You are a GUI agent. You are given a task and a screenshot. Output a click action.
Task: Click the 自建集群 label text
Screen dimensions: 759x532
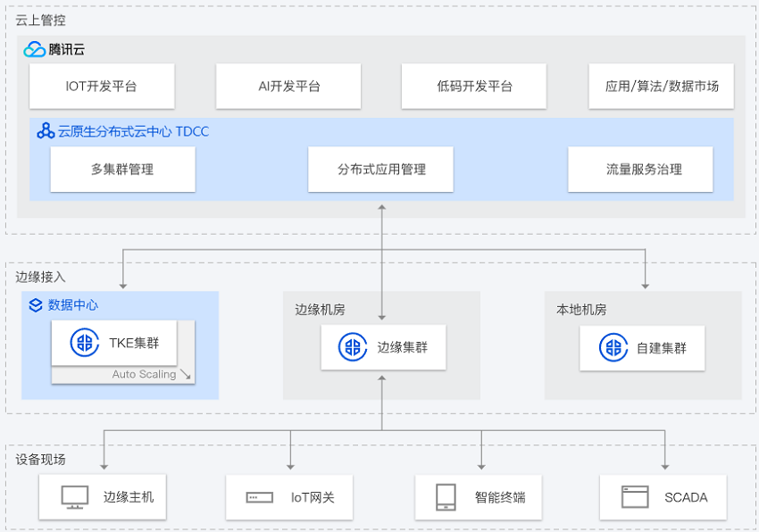[x=662, y=347]
